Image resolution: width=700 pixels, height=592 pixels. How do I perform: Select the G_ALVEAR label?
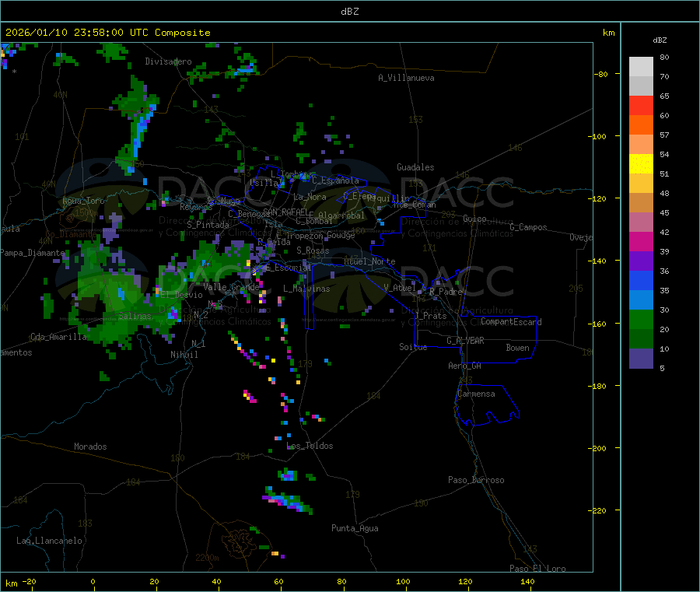[x=465, y=341]
